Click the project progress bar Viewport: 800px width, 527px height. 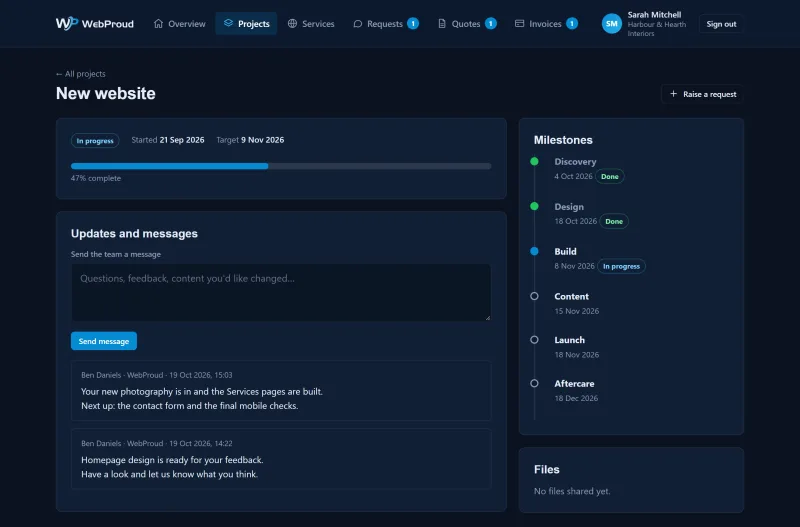point(281,166)
